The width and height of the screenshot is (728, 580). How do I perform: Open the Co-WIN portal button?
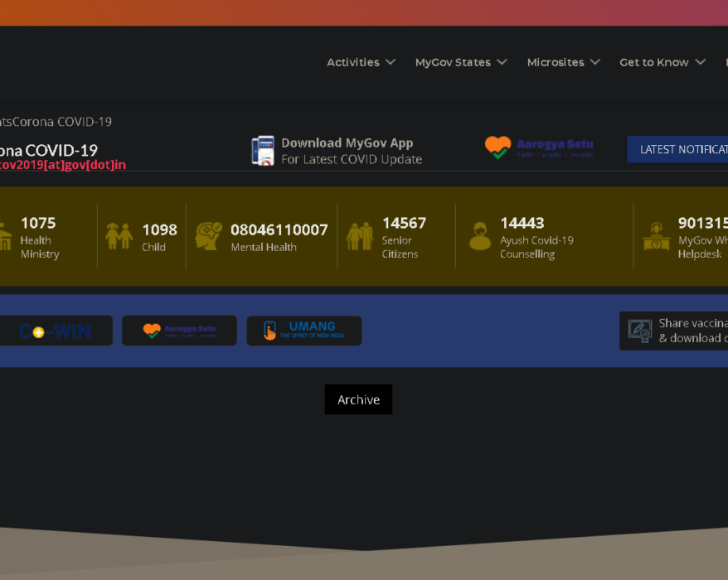coord(56,331)
